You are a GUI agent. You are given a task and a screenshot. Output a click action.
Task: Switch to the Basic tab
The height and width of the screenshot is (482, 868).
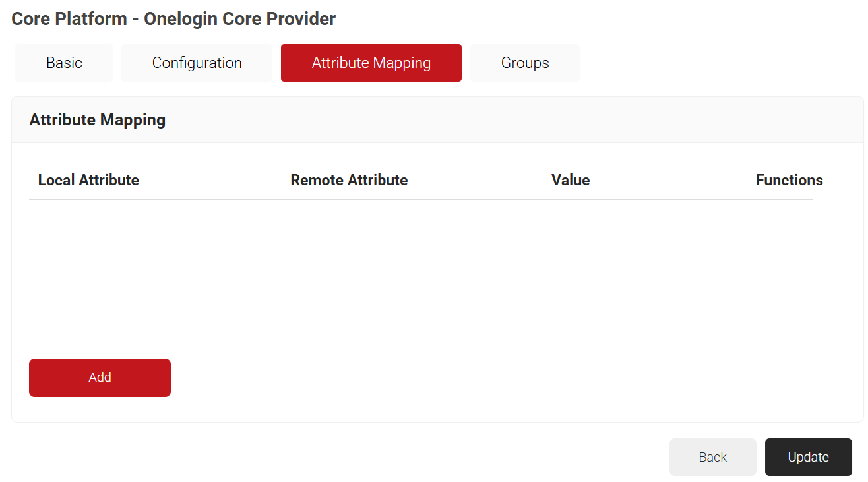(x=64, y=63)
